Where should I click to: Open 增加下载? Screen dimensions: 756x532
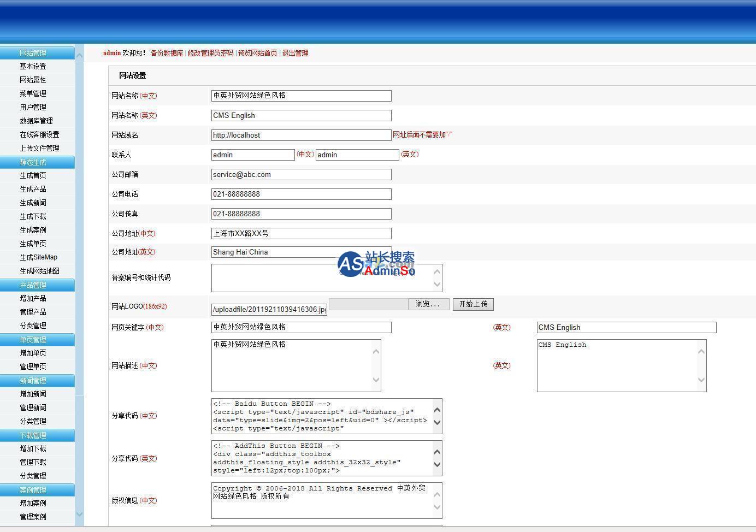tap(33, 448)
